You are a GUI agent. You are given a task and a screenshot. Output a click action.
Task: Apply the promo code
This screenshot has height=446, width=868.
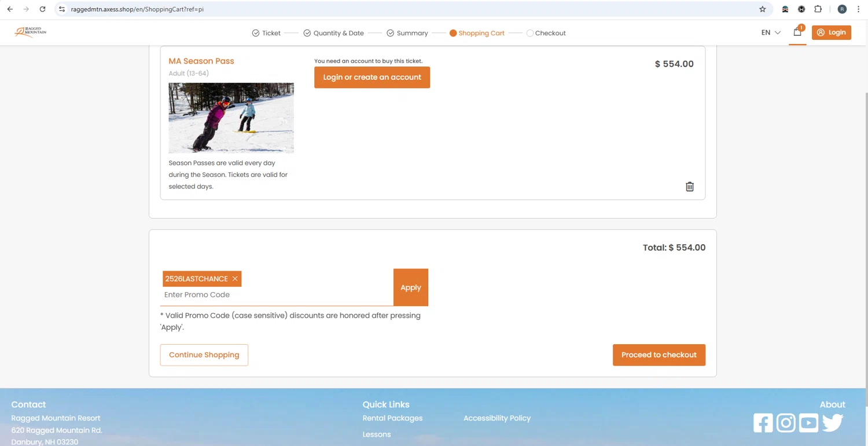click(x=411, y=287)
